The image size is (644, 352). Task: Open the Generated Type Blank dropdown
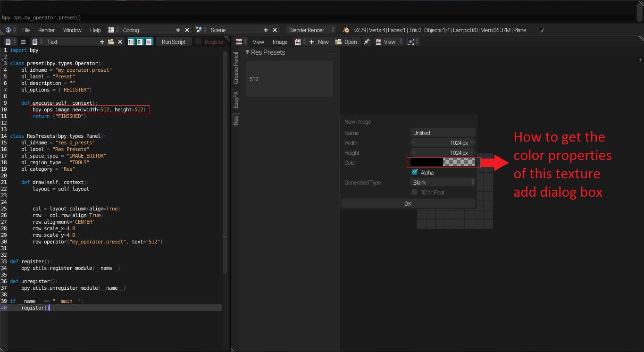(443, 182)
